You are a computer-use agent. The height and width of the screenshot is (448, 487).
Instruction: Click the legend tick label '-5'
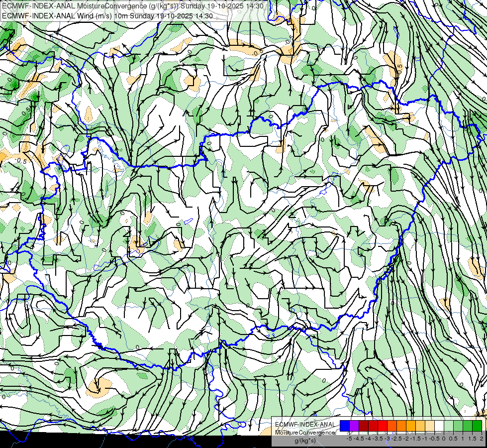click(x=349, y=439)
